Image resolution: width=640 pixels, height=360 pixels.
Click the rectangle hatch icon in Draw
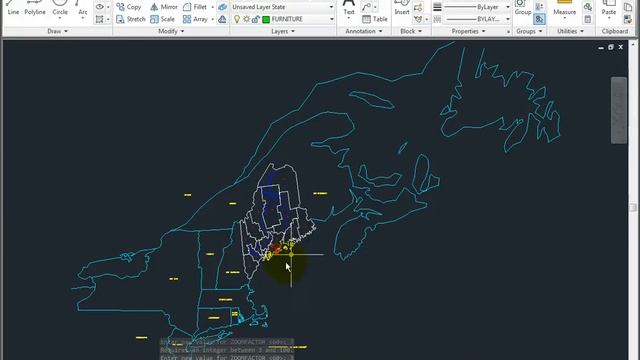[99, 19]
